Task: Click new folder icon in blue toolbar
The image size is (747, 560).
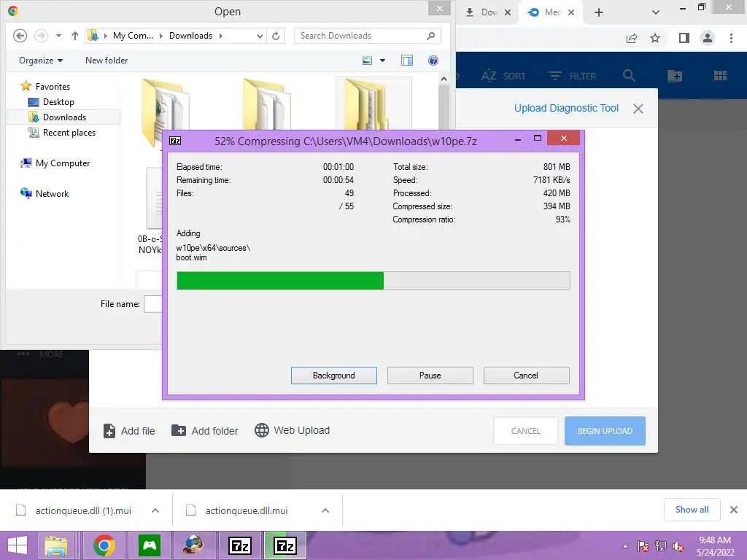Action: (675, 76)
